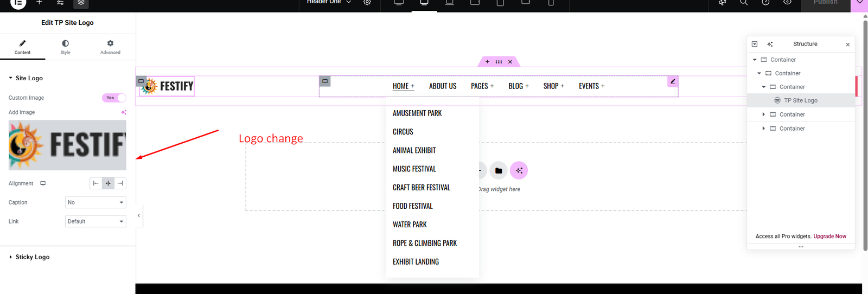Click the Festify logo image thumbnail in panel
This screenshot has height=294, width=868.
click(x=67, y=145)
